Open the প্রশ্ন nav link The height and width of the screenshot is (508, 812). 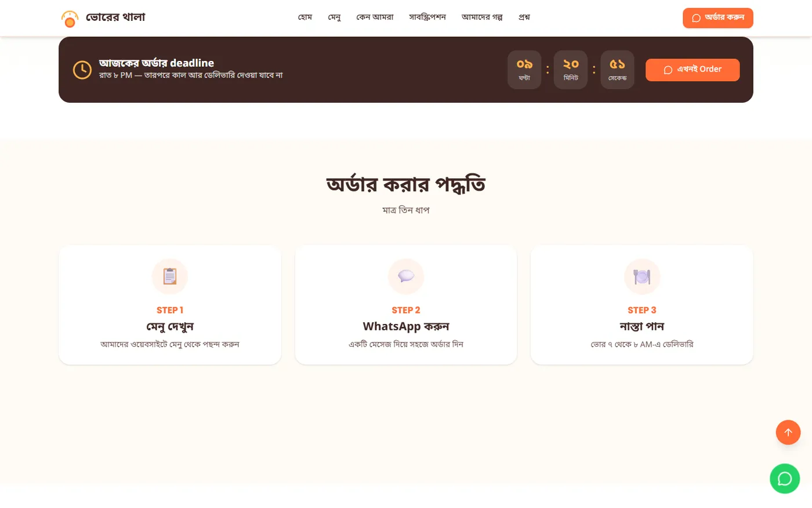point(524,17)
